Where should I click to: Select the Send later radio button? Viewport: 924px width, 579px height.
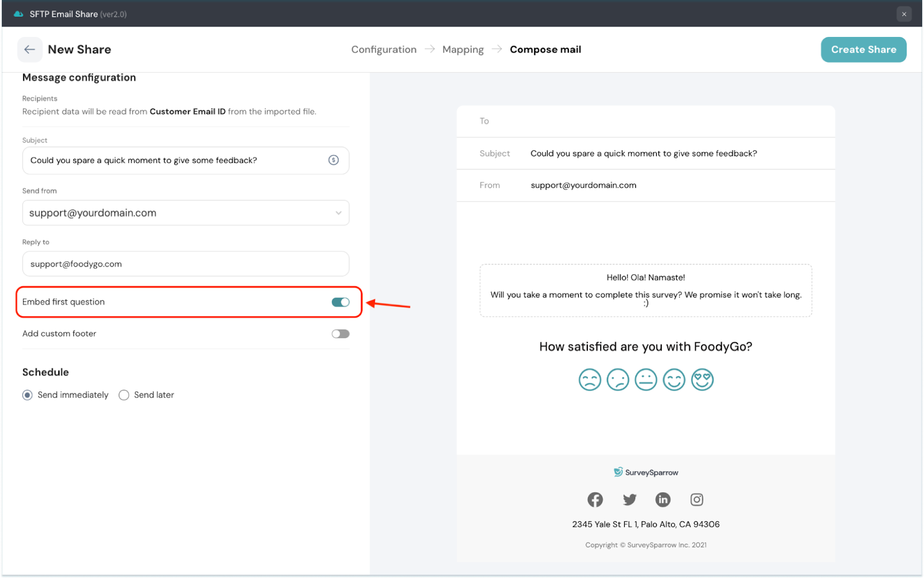click(x=124, y=395)
